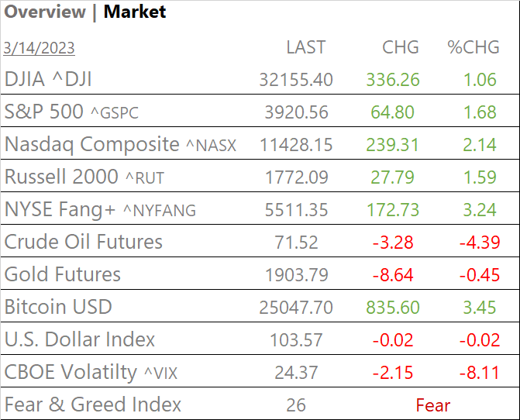Open Nasdaq Composite ^NASX quote
Image resolution: width=520 pixels, height=420 pixels.
point(120,144)
